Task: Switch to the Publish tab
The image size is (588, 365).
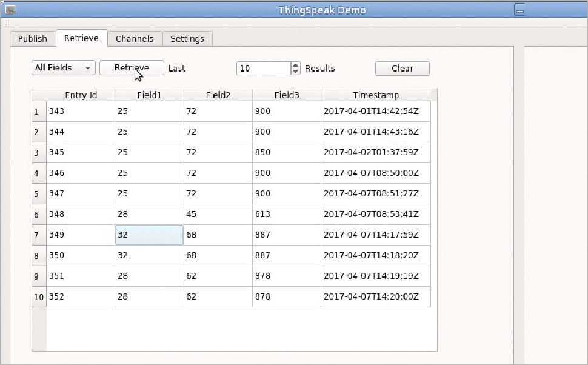Action: 33,39
